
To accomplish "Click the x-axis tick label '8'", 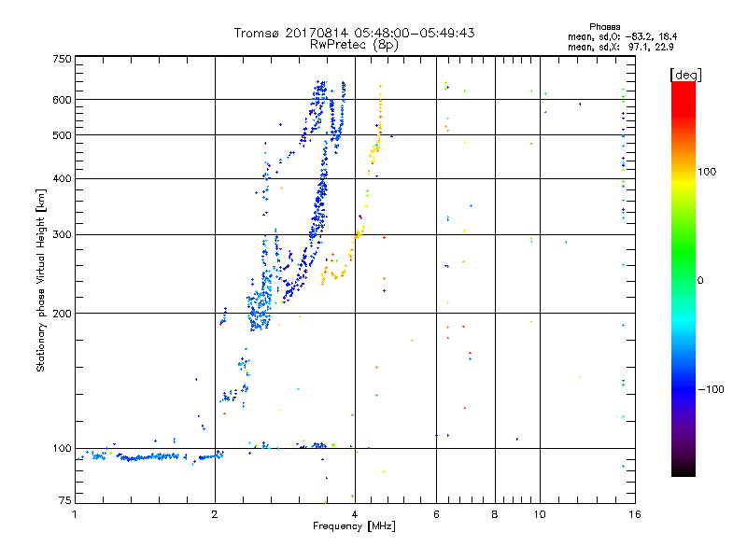I will click(x=495, y=514).
